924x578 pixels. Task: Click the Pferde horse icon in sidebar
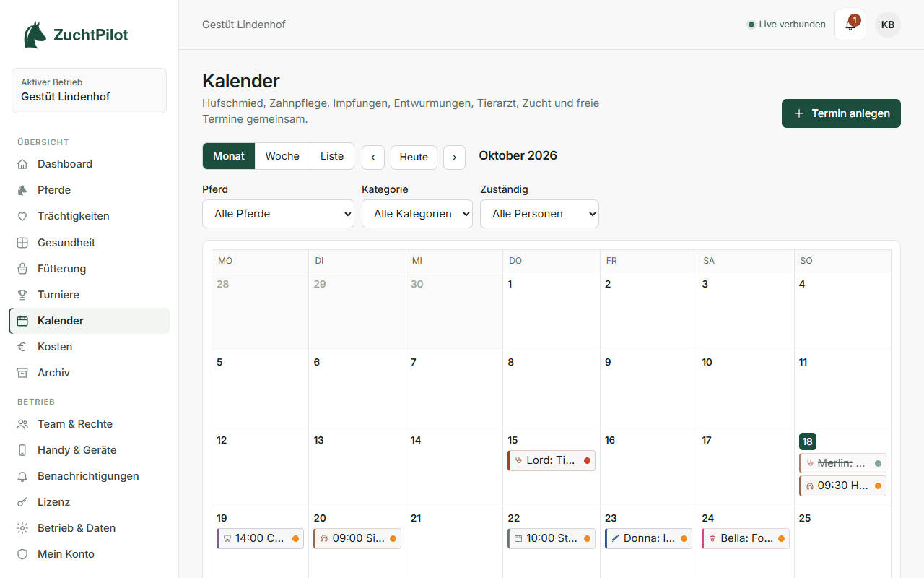(22, 190)
